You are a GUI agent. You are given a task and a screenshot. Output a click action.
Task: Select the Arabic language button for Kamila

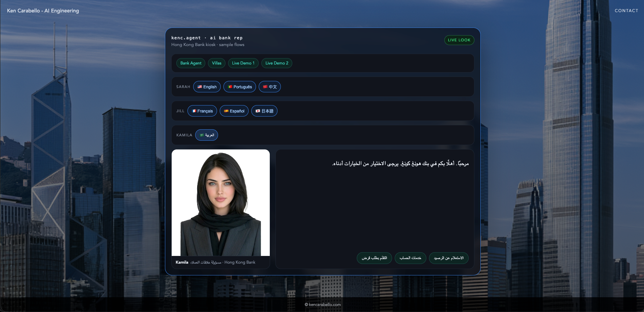coord(207,135)
